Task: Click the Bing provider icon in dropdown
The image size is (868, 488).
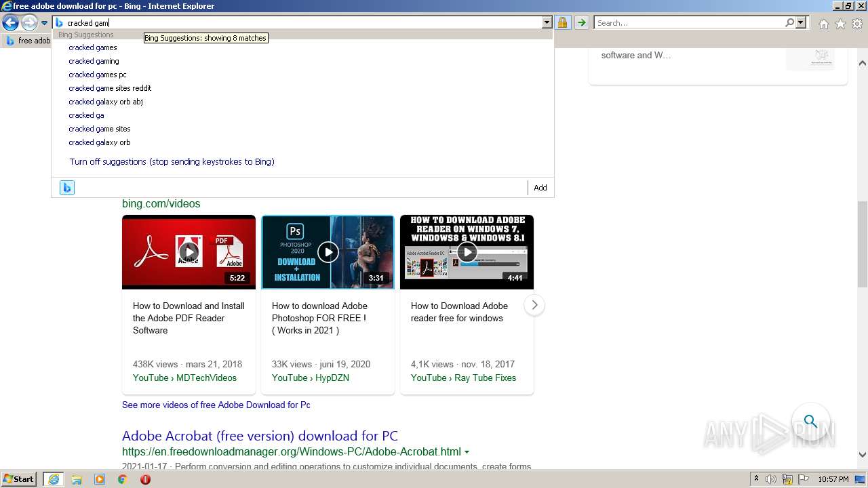Action: tap(66, 188)
